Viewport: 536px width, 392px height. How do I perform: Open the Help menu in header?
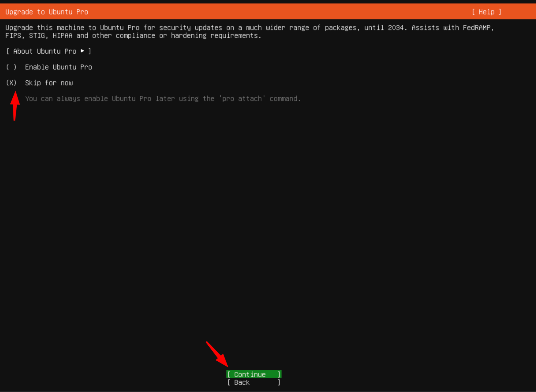pyautogui.click(x=486, y=12)
